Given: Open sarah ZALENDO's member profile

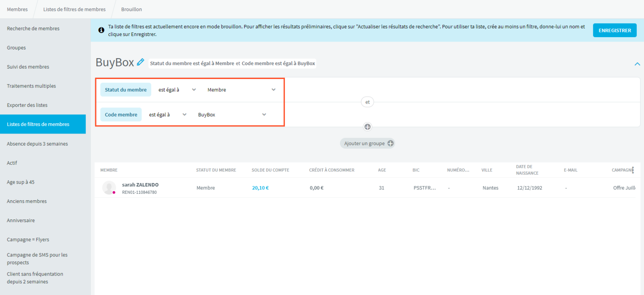Looking at the screenshot, I should point(140,185).
